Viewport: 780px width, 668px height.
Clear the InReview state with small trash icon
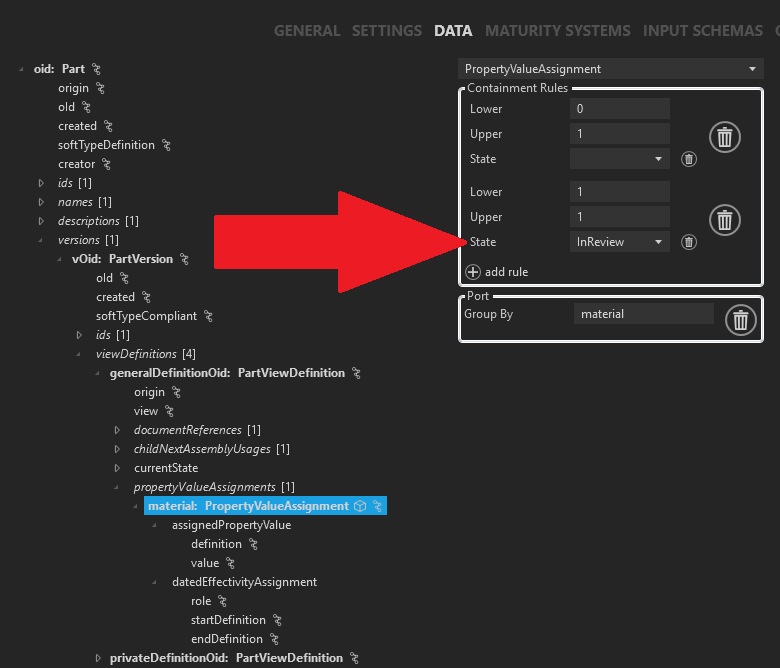coord(688,242)
